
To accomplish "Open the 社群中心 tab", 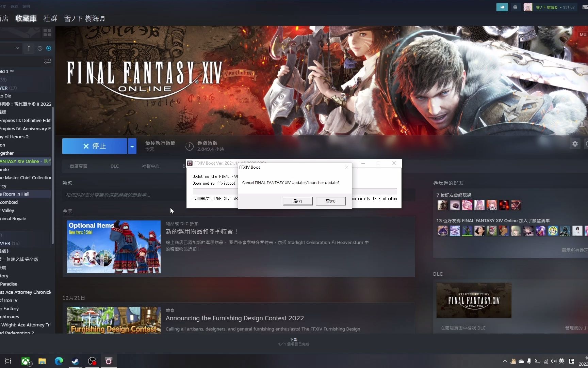I will 151,166.
